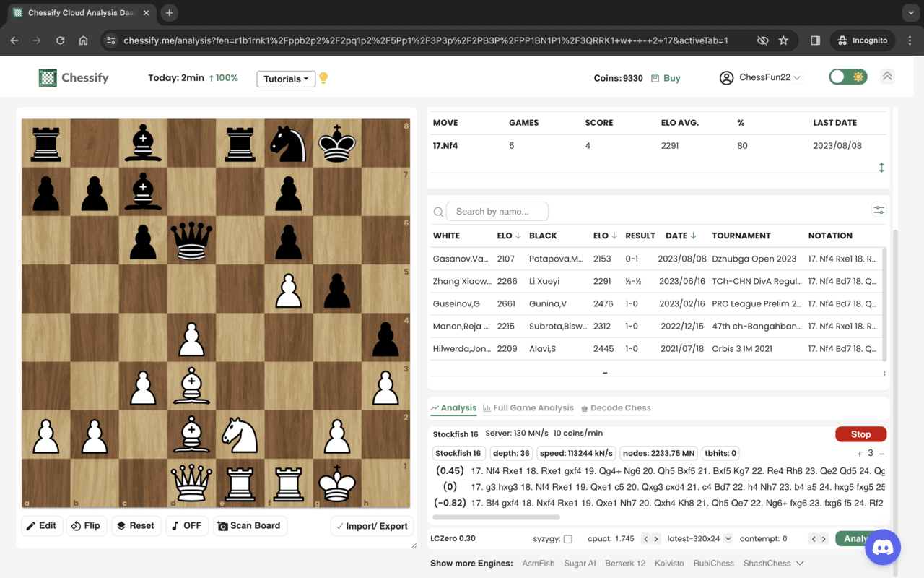Open the Tutorials dropdown
The width and height of the screenshot is (924, 578).
(x=286, y=79)
